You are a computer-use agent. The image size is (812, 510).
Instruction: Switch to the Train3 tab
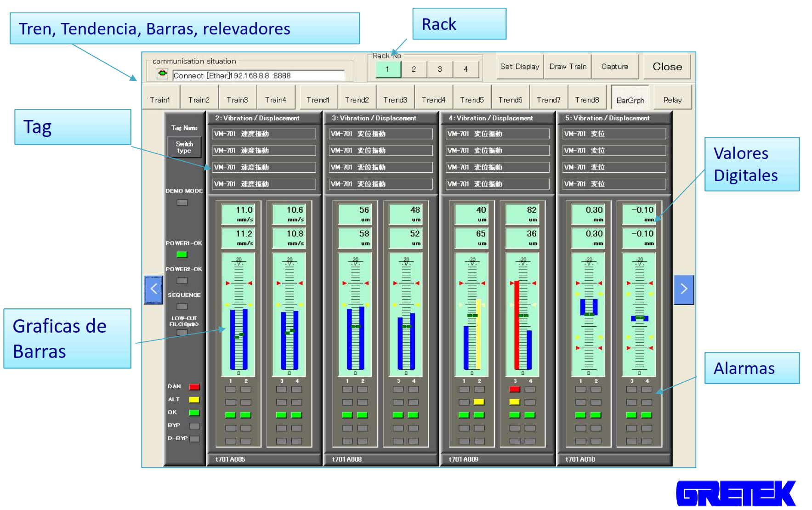pos(237,100)
